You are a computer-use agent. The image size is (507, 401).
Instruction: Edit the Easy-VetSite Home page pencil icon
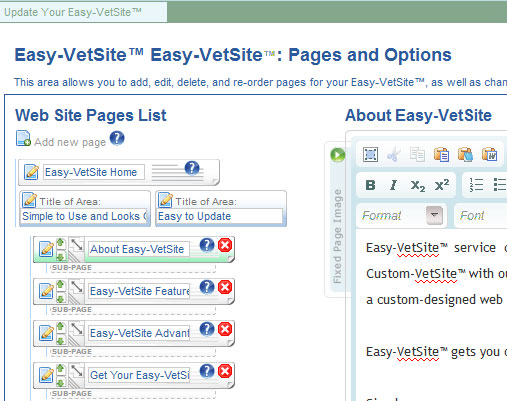point(31,172)
